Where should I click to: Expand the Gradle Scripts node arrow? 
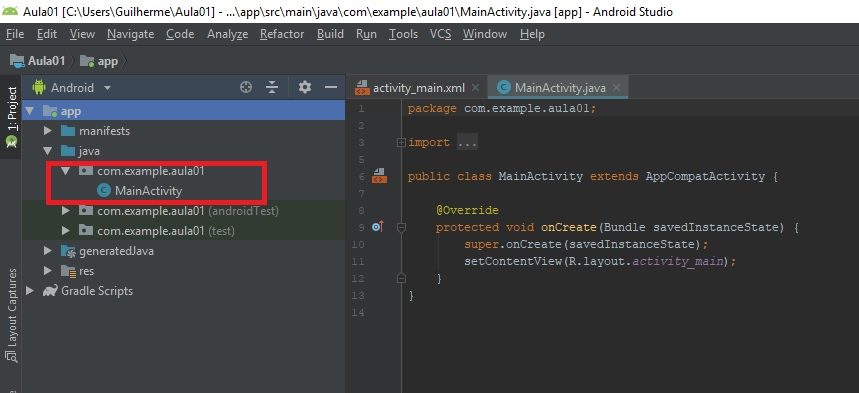tap(30, 291)
